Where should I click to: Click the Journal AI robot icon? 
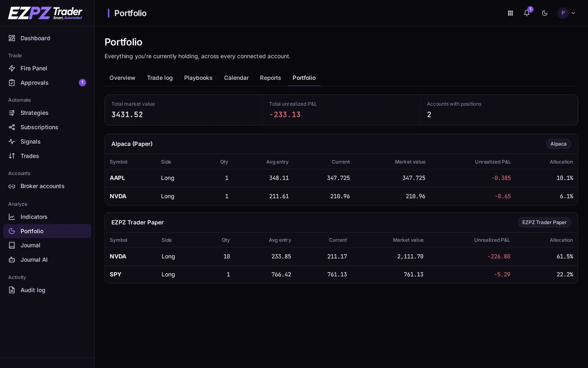coord(12,260)
